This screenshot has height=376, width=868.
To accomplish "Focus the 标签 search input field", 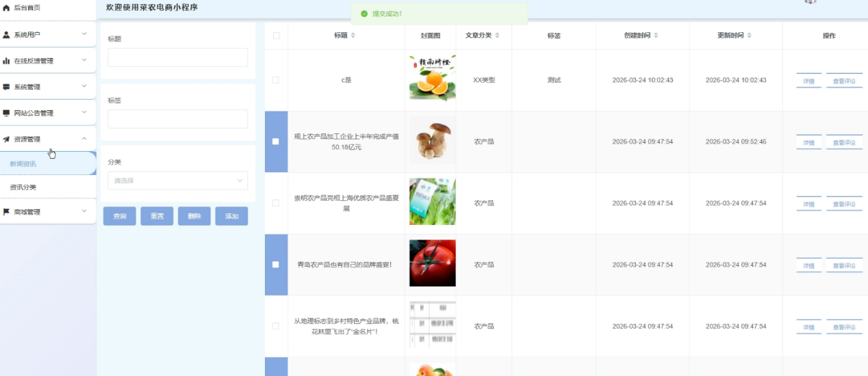I will coord(178,119).
